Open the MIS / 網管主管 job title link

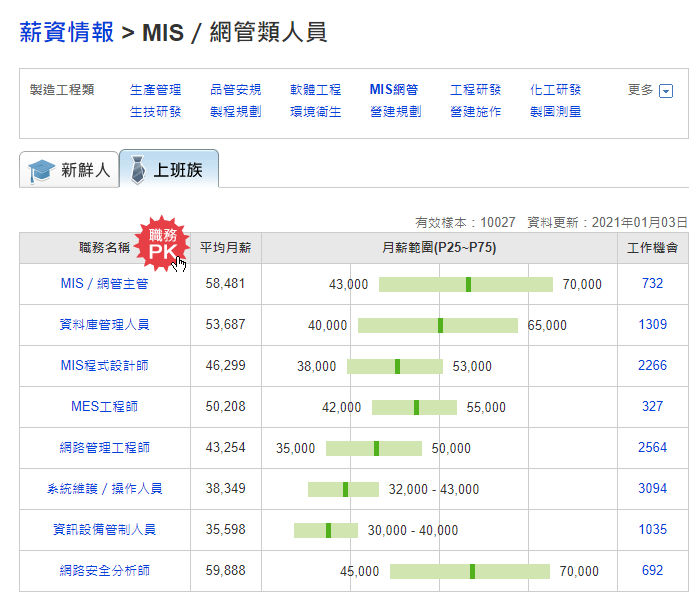104,283
